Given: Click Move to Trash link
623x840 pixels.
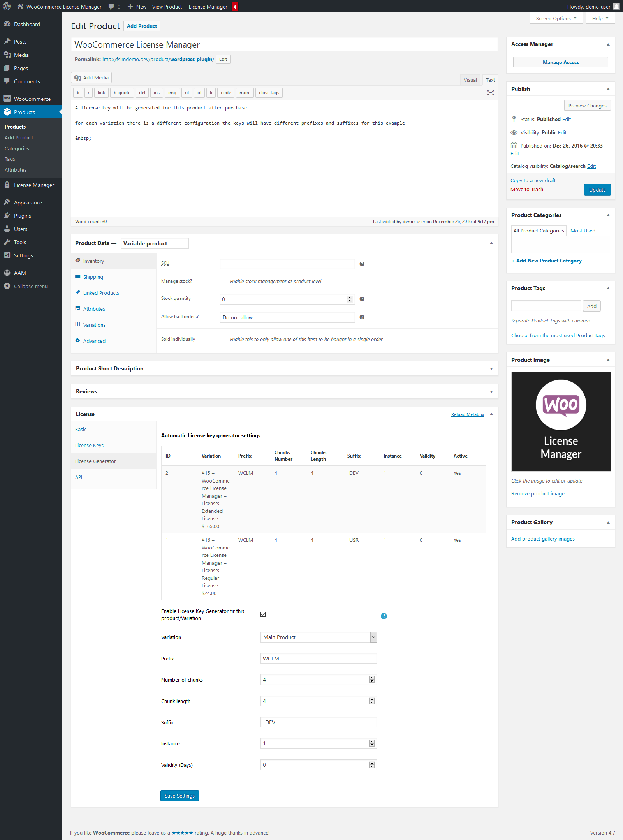Looking at the screenshot, I should 526,190.
